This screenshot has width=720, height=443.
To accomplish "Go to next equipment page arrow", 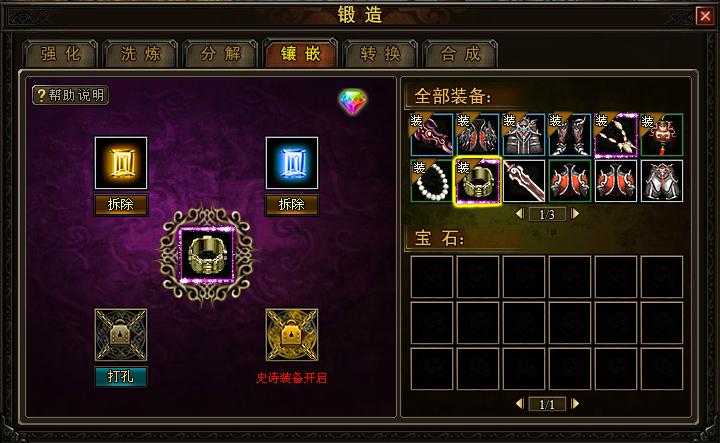I will point(575,214).
